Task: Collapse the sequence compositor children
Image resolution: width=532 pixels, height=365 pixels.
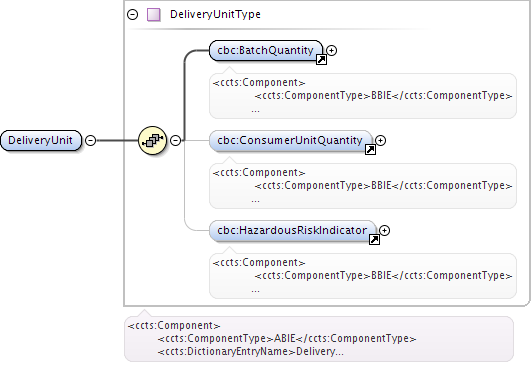Action: click(175, 140)
